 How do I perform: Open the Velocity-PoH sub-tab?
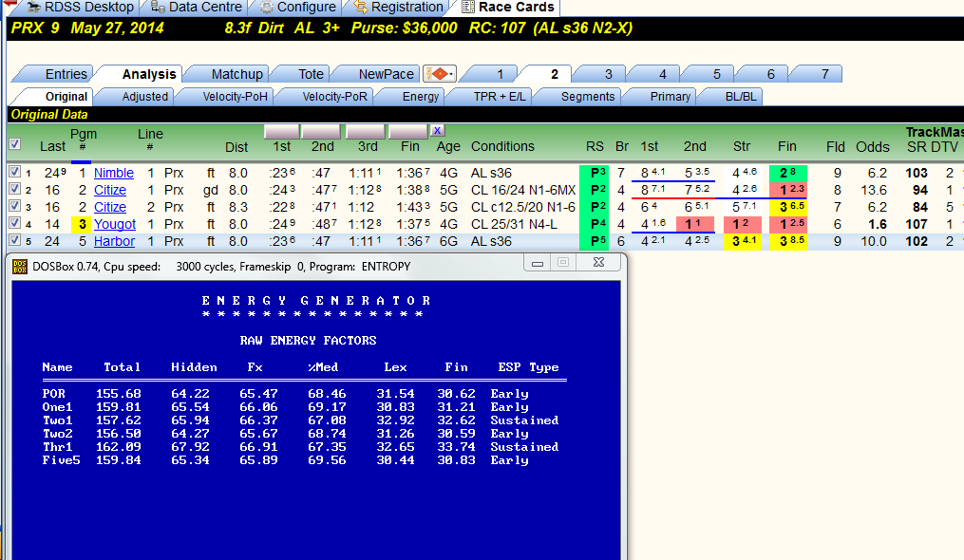225,97
